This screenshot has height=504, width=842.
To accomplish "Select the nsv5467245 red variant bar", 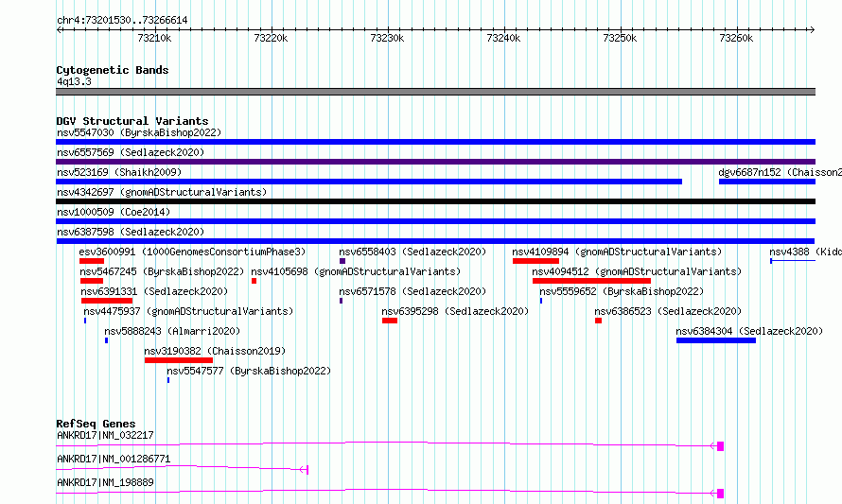I will point(91,281).
